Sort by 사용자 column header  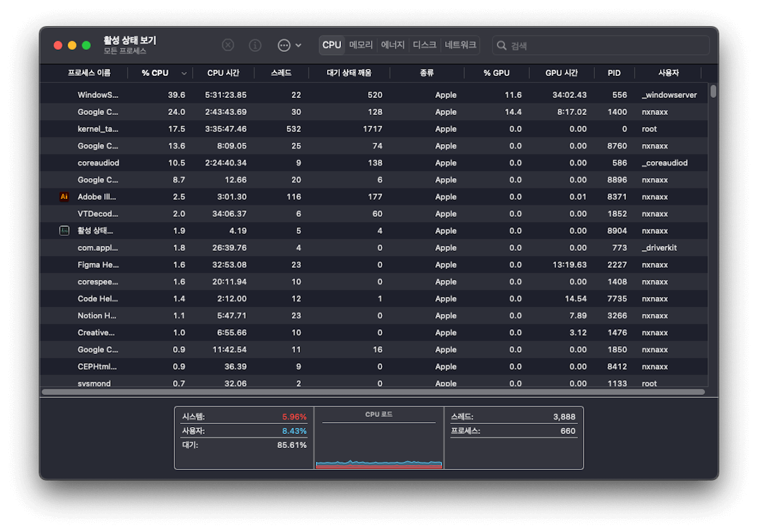click(668, 73)
